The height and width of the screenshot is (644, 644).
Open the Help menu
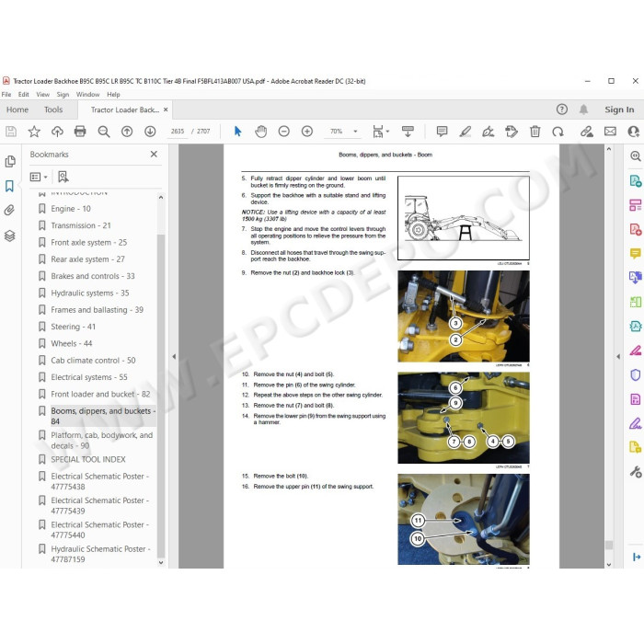(x=113, y=95)
